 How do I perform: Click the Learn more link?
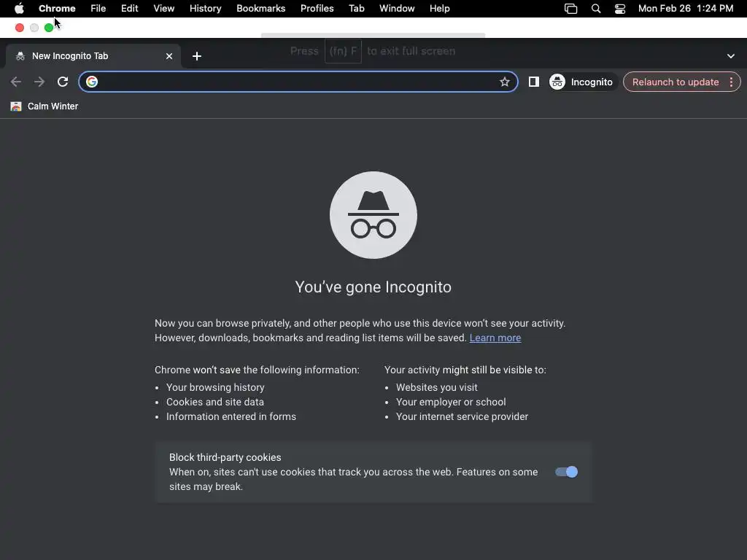tap(495, 338)
